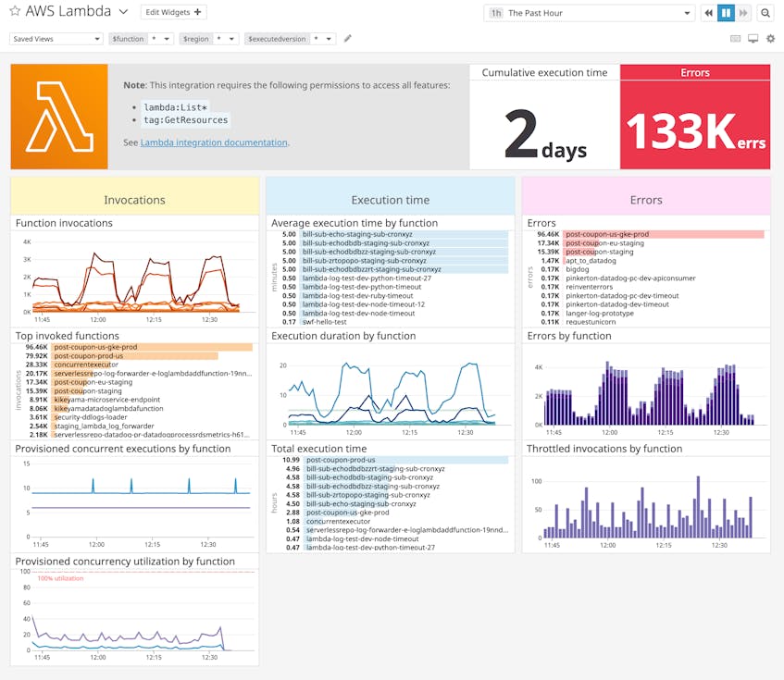The width and height of the screenshot is (784, 680).
Task: Click the Edit Widgets button
Action: (173, 12)
